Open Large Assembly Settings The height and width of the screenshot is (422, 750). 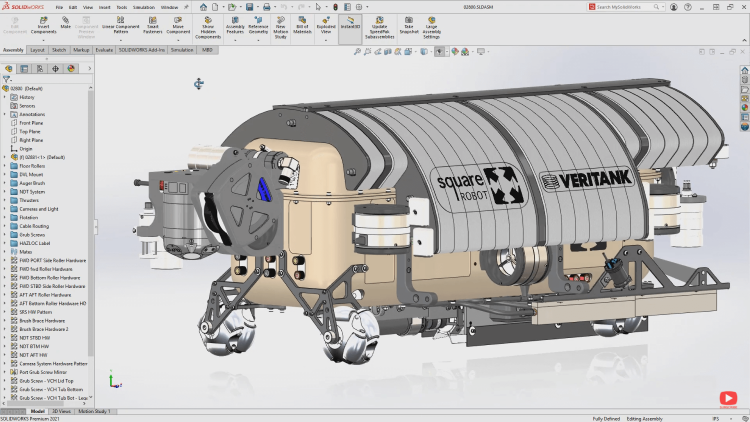click(431, 27)
